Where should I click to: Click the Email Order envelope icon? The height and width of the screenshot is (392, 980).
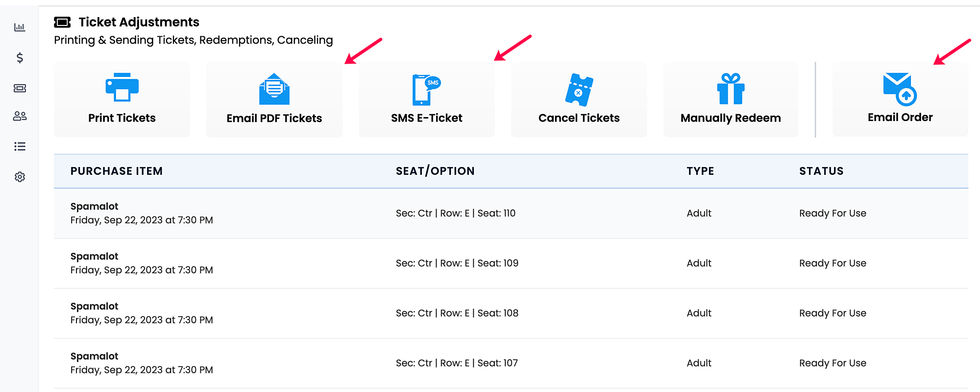[900, 89]
